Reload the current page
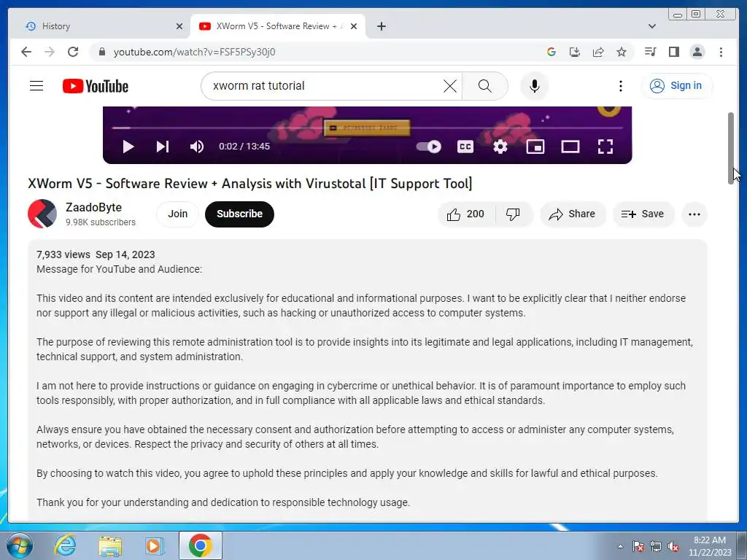 point(73,52)
